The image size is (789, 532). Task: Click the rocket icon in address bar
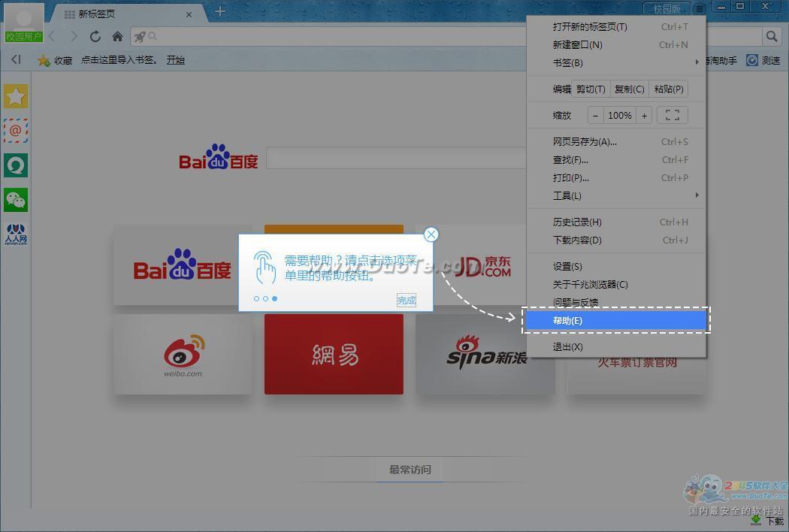pyautogui.click(x=141, y=36)
